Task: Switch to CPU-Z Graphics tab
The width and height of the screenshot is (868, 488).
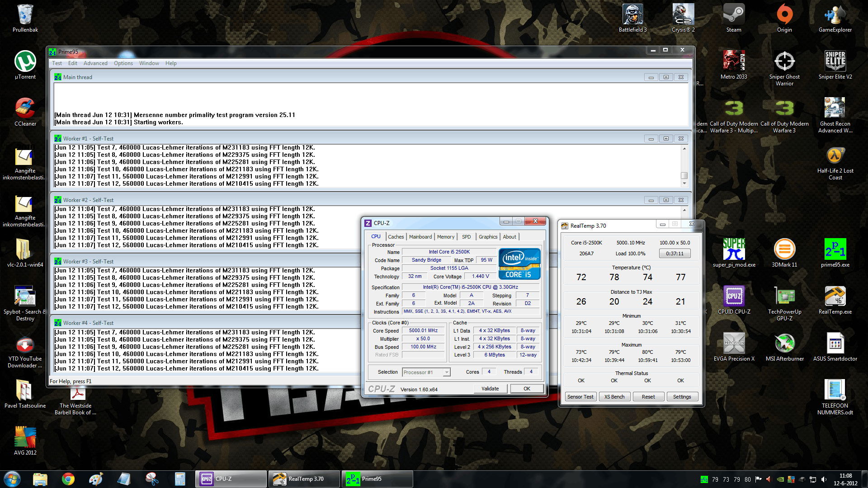Action: [x=488, y=237]
